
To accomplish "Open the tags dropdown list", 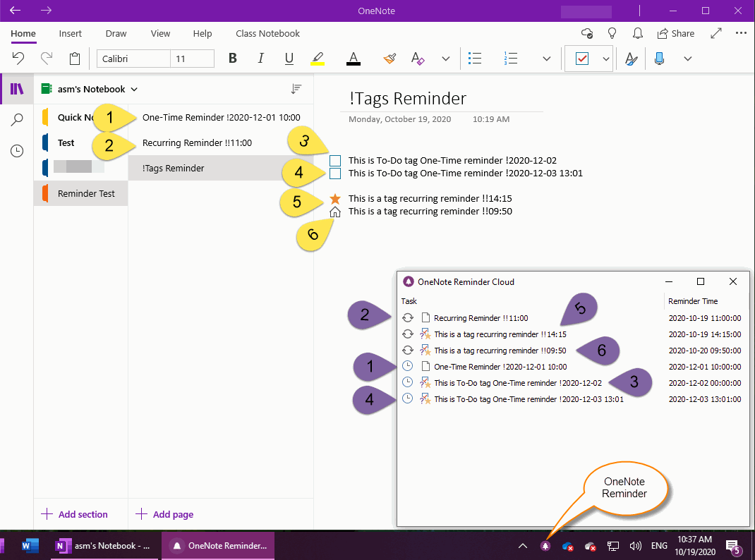I will tap(605, 59).
